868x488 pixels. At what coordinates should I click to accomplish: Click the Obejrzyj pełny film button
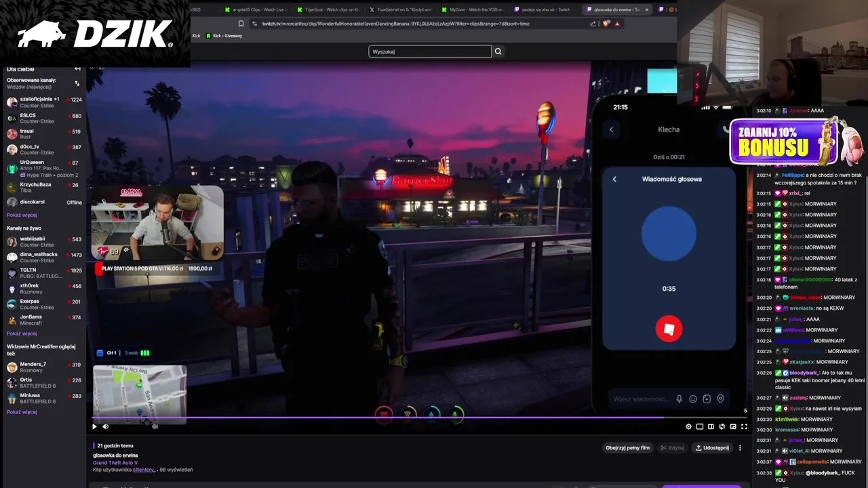627,448
